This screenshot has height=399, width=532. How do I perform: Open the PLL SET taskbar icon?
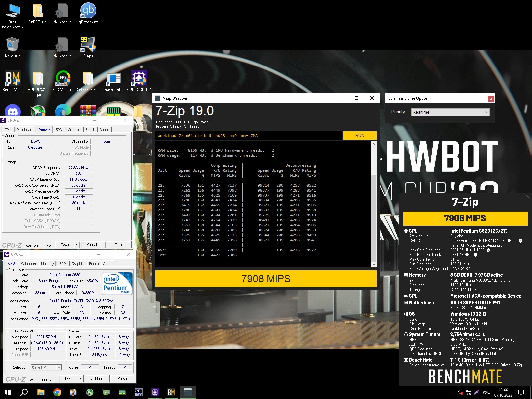point(138,392)
